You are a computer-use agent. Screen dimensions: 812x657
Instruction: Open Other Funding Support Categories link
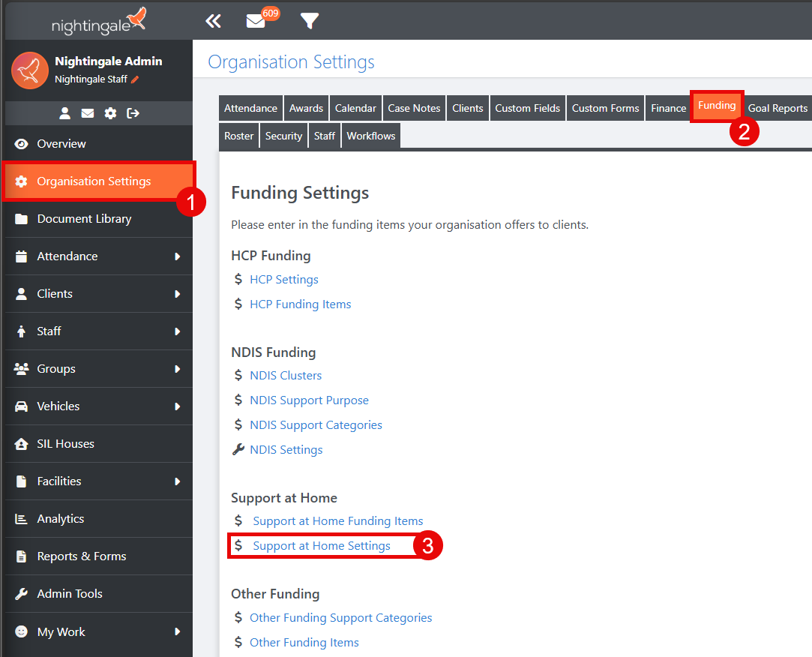[x=340, y=617]
